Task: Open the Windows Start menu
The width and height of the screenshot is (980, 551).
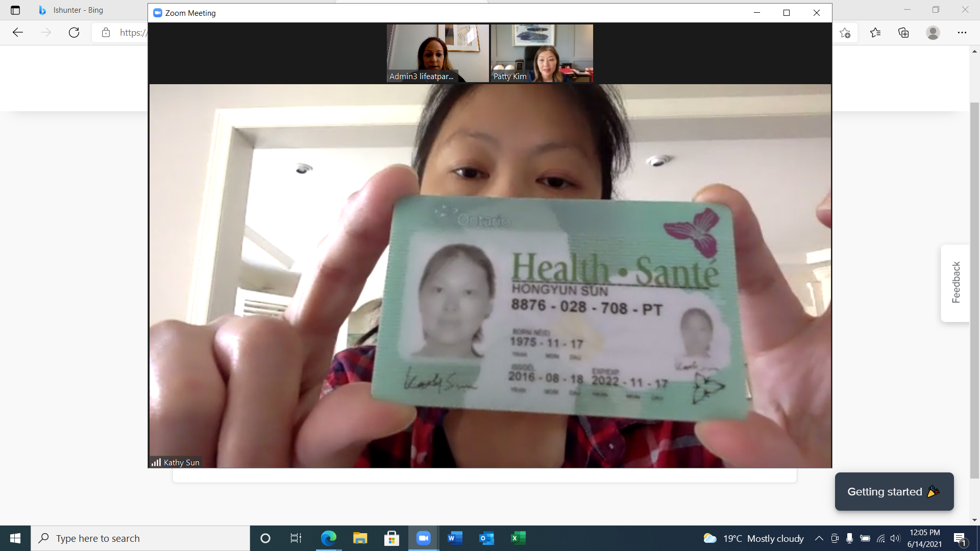Action: (x=15, y=538)
